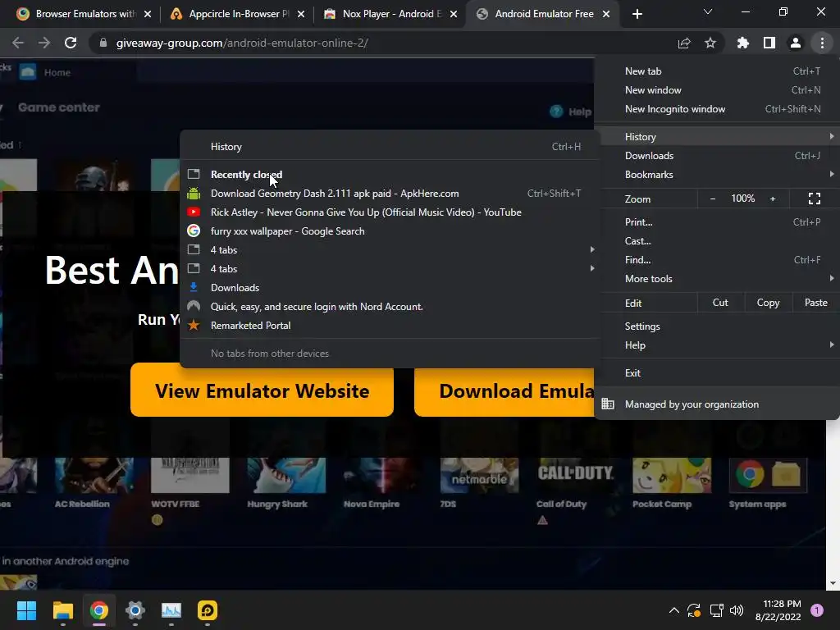Bookmark this page with the star icon
Screen dimensions: 840x630
[710, 43]
